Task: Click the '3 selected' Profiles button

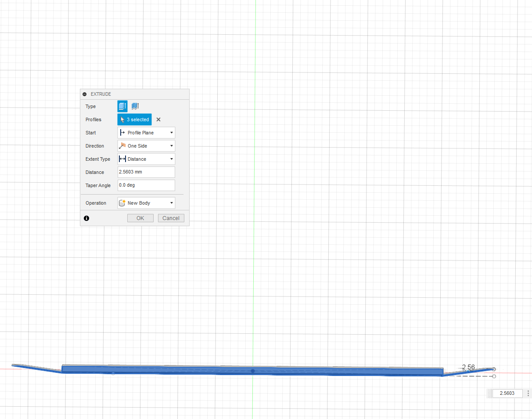Action: coord(134,119)
